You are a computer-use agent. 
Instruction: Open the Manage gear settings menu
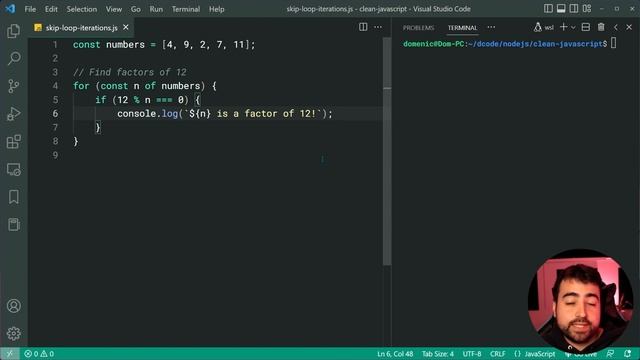13,333
